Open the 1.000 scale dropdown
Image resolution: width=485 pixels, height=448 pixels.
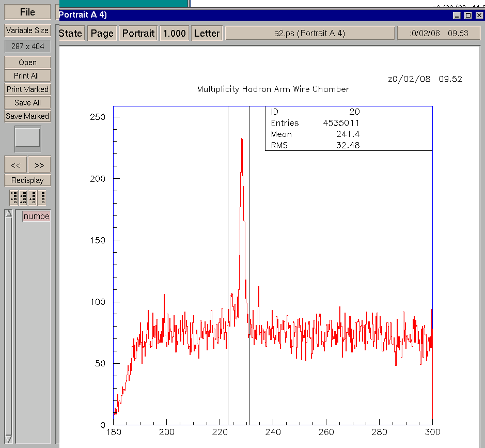pos(174,34)
